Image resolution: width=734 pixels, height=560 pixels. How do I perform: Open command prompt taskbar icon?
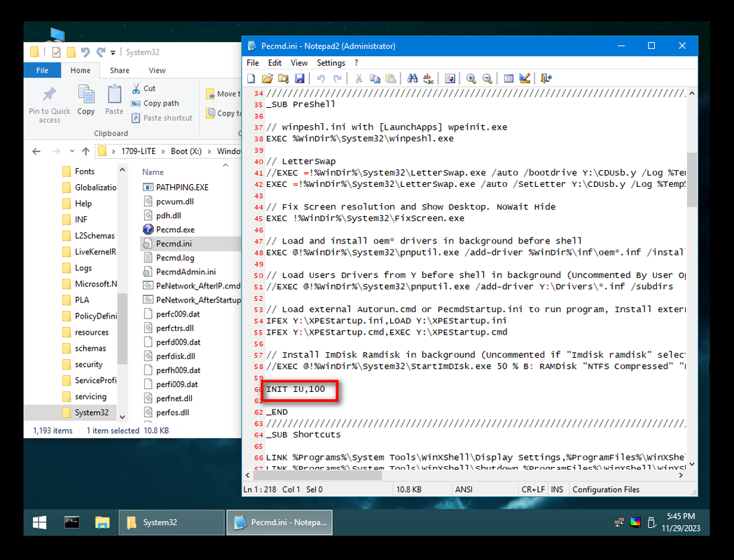coord(71,522)
